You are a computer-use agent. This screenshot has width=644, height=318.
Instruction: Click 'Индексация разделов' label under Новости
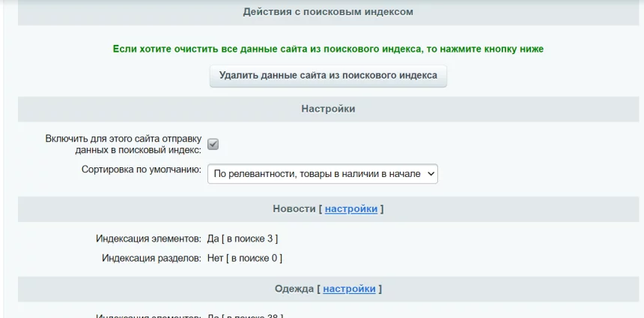(151, 258)
